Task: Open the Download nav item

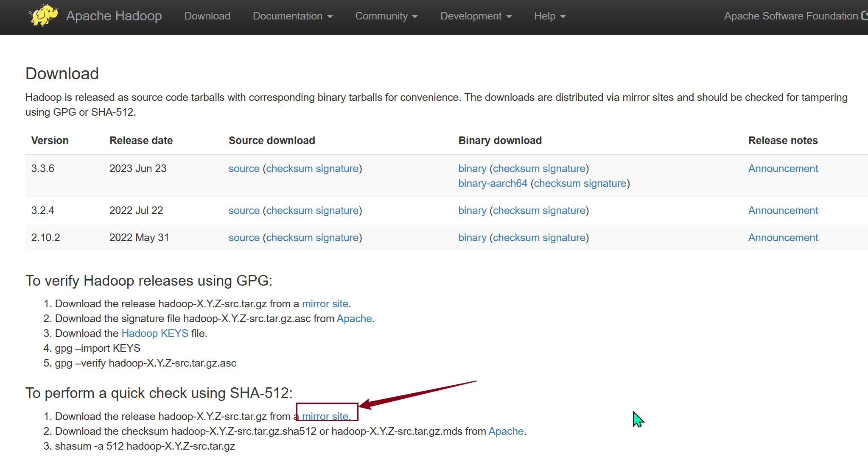Action: [x=207, y=16]
